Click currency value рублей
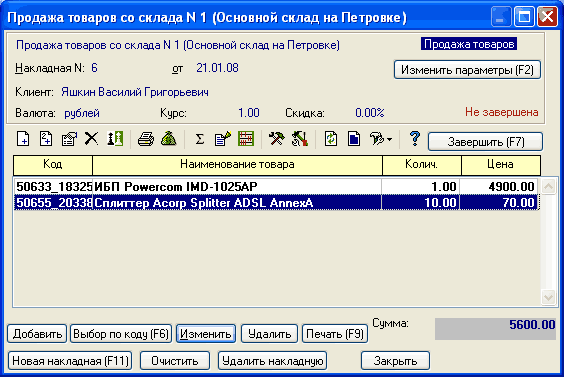Viewport: 564px width, 377px height. pos(82,113)
